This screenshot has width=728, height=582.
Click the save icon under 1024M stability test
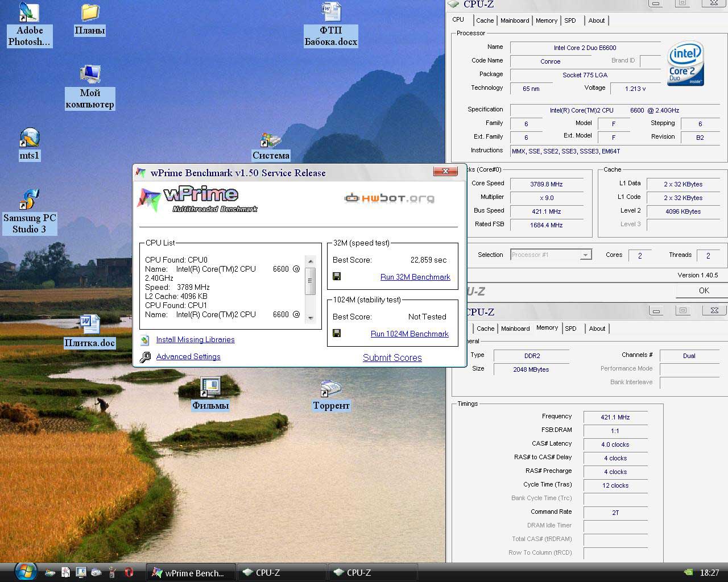coord(337,333)
